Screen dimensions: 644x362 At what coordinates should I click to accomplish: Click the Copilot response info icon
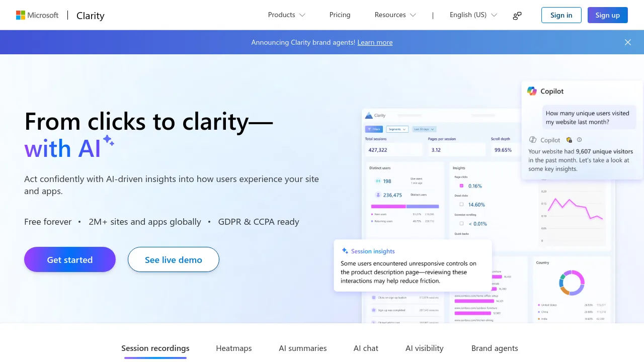[x=580, y=140]
